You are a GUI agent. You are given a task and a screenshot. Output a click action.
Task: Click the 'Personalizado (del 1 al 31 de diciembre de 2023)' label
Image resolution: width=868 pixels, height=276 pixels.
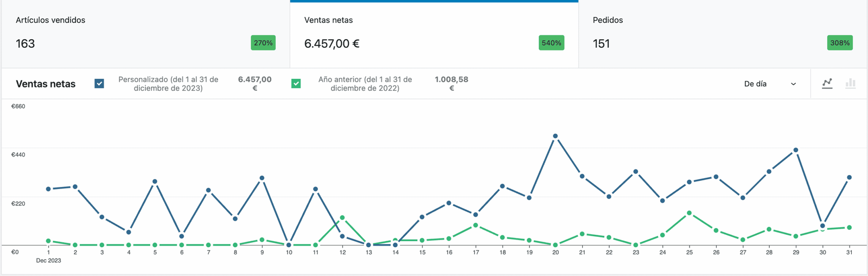[x=168, y=84]
